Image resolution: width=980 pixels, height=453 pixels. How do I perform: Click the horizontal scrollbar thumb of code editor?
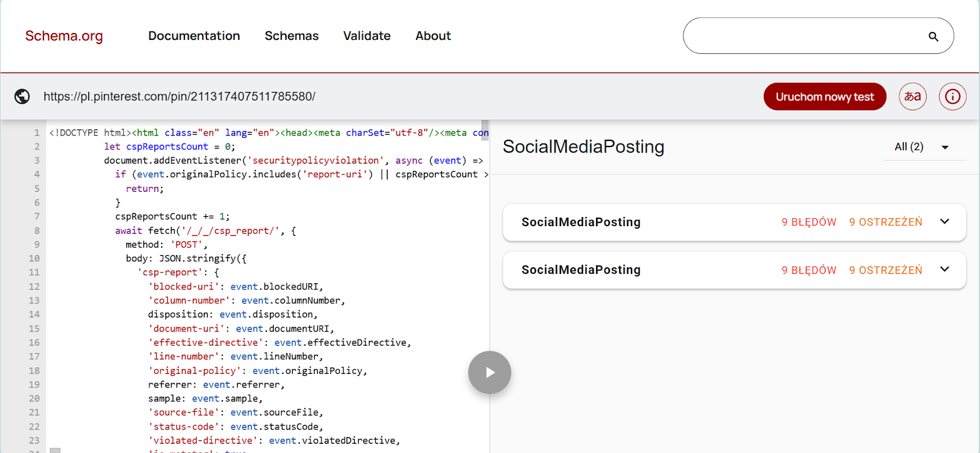point(55,451)
